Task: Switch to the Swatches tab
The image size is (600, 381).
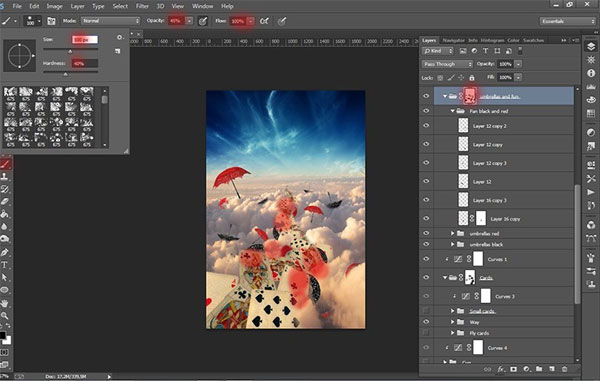Action: pos(533,40)
